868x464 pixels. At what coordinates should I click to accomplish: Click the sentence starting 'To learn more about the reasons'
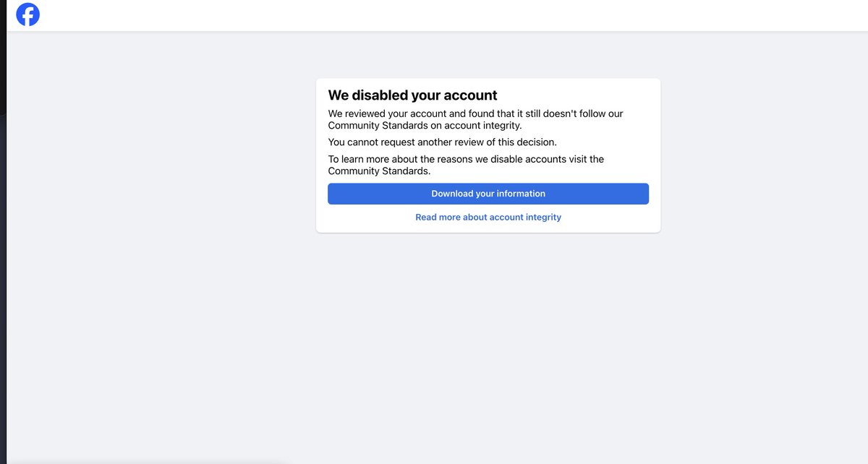pos(466,165)
